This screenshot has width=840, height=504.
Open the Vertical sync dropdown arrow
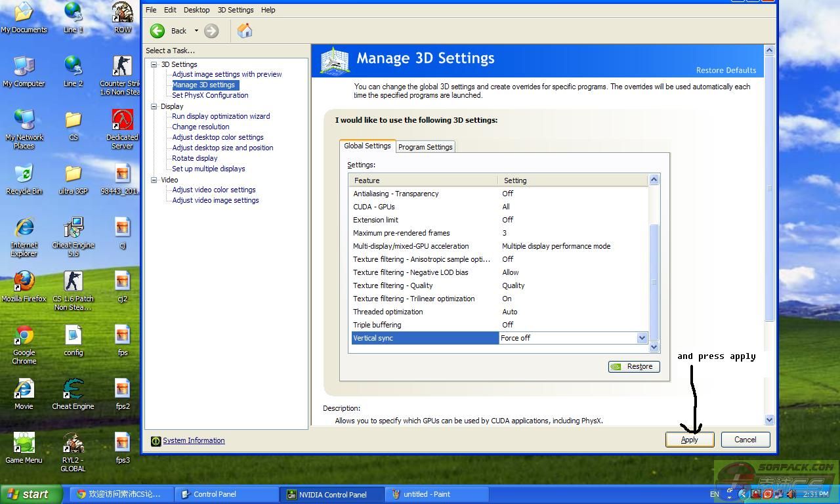[x=642, y=338]
